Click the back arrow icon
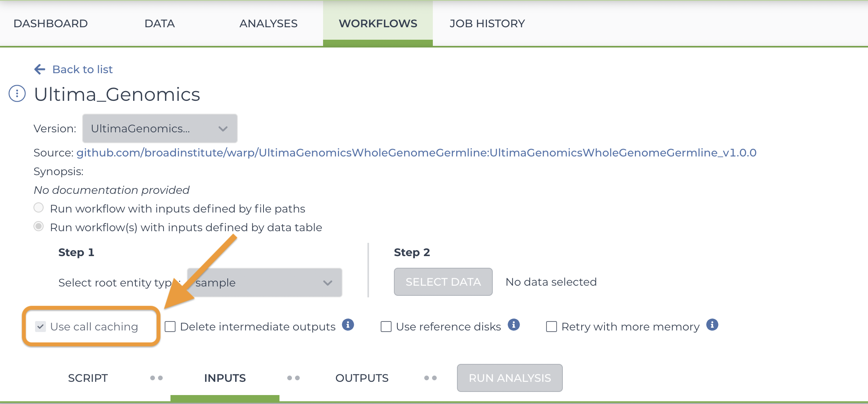Screen dimensions: 868x404 click(x=40, y=69)
